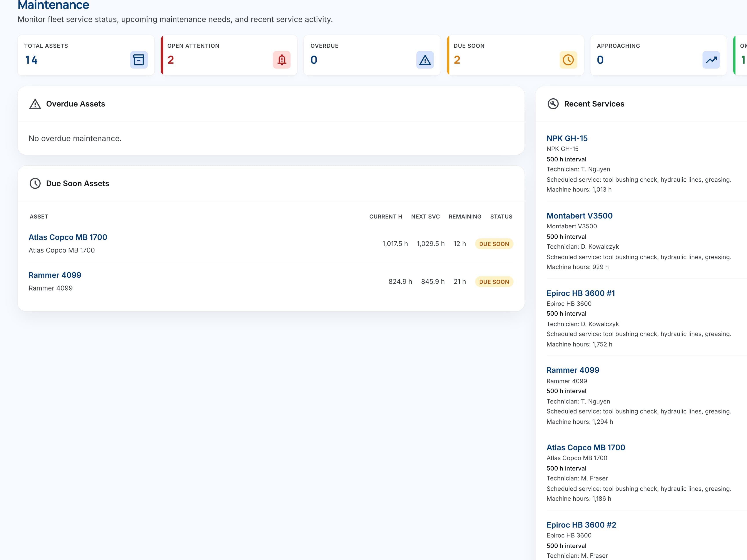Open the Total Assets summary card
Screen dimensions: 747x560
click(x=86, y=55)
